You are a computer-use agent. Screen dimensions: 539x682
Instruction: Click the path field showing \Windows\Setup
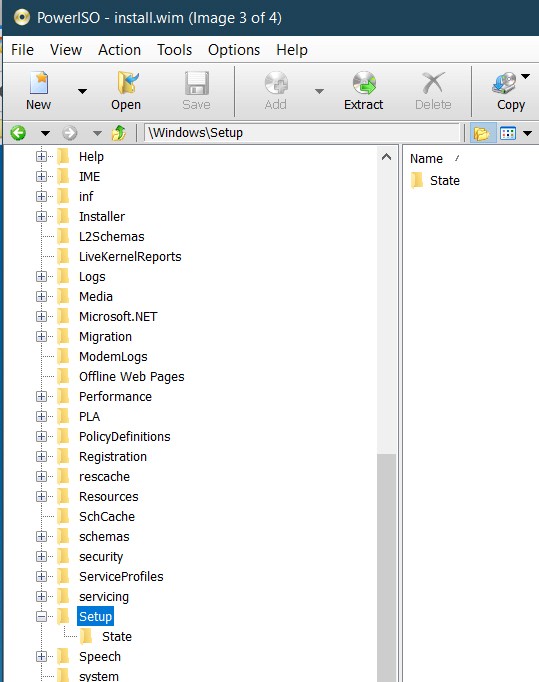[301, 133]
